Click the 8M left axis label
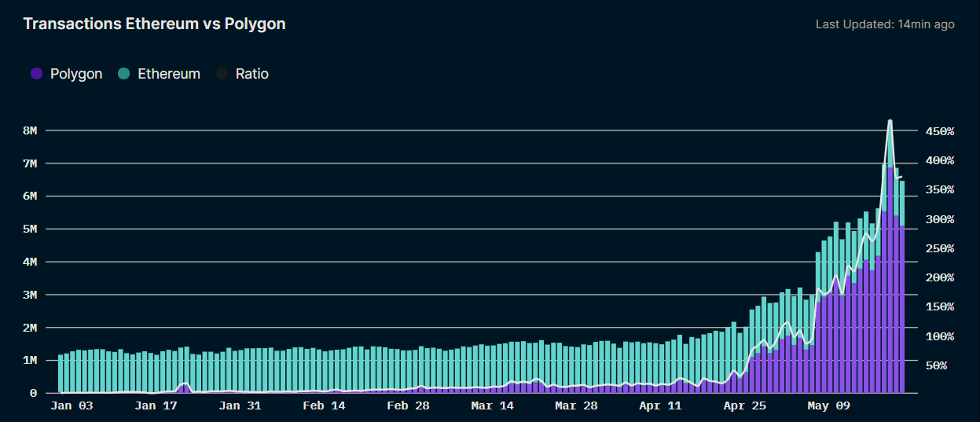The height and width of the screenshot is (422, 980). 30,130
